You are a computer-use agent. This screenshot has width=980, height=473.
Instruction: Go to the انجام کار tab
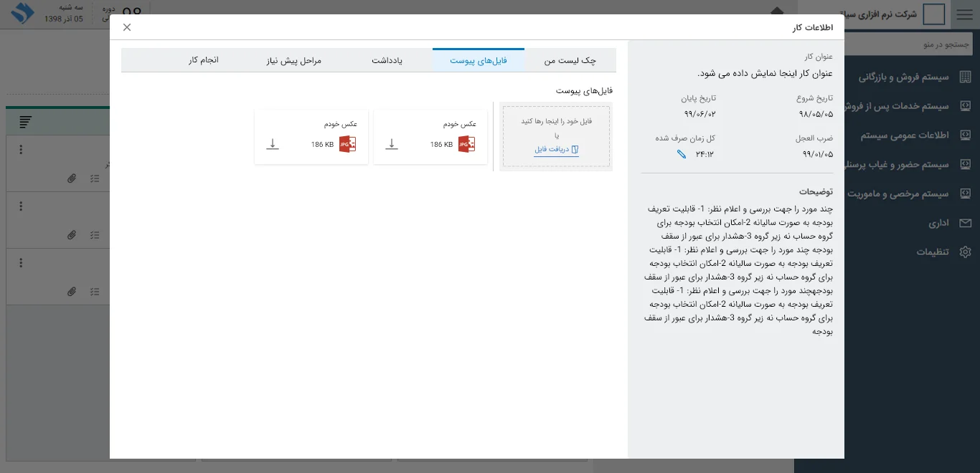point(204,60)
